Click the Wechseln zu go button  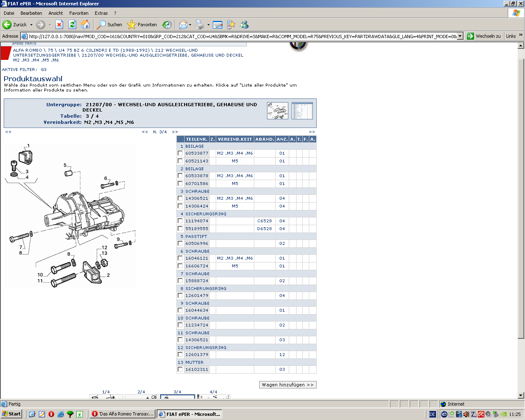[484, 36]
